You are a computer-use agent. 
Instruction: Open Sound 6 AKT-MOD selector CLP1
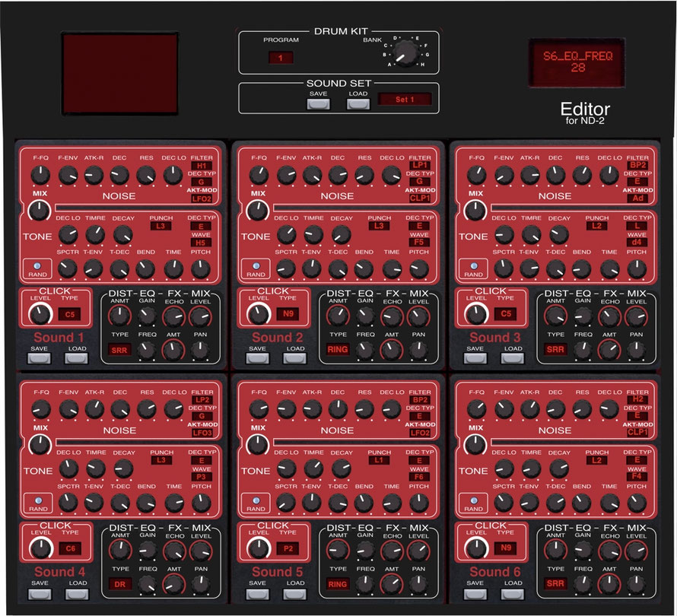coord(637,432)
